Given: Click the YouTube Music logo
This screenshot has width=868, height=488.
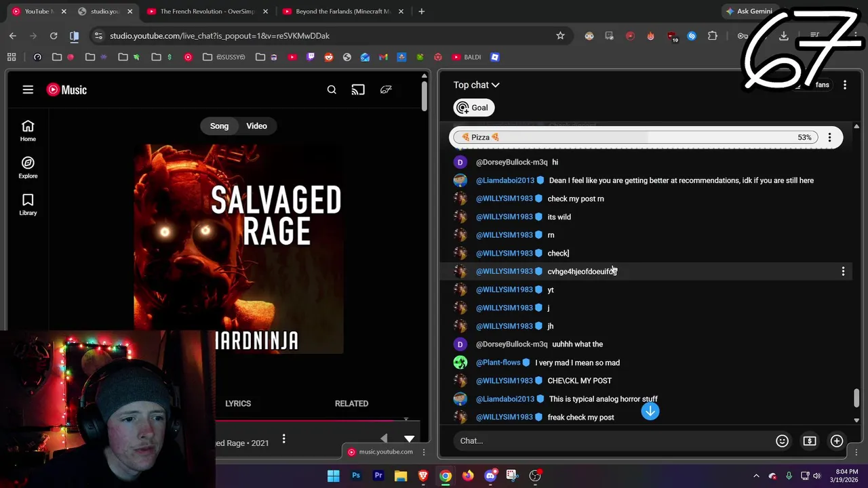Looking at the screenshot, I should [66, 89].
